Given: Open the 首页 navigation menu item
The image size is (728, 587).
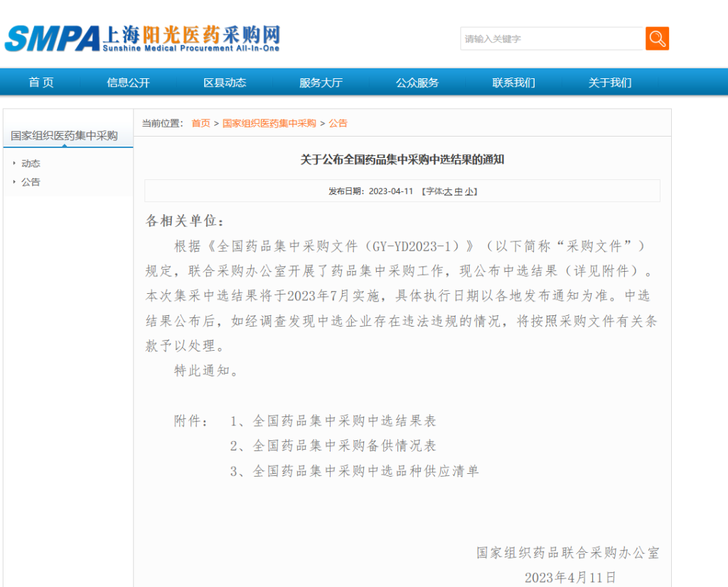Looking at the screenshot, I should coord(41,83).
